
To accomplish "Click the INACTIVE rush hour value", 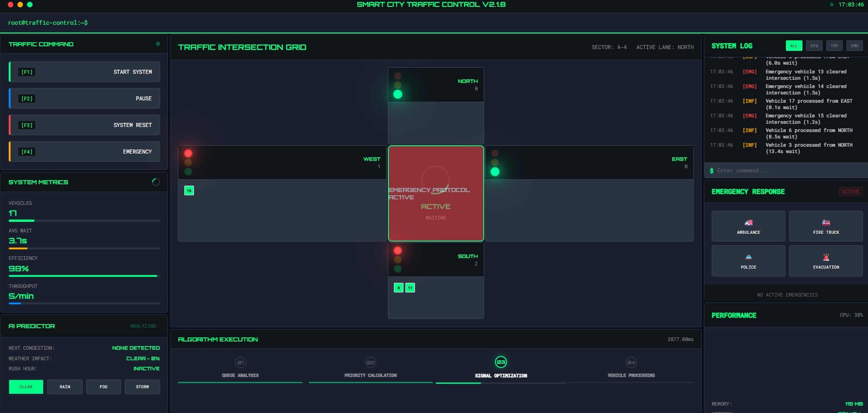I will point(147,369).
